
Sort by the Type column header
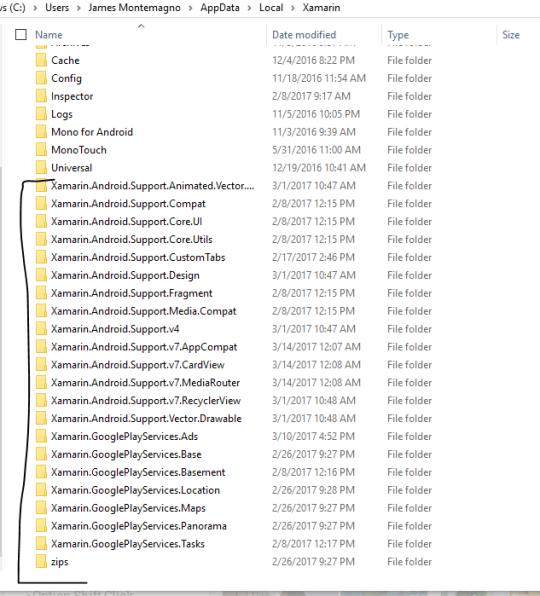(398, 35)
